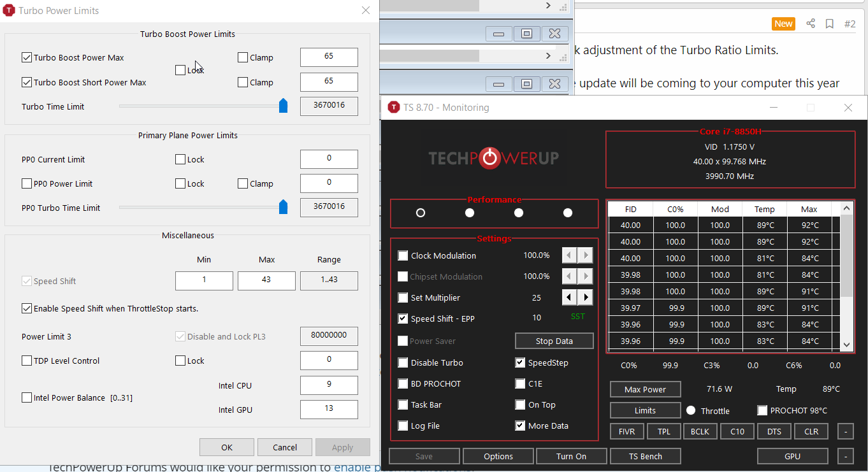This screenshot has width=868, height=472.
Task: Open the GPU monitoring button
Action: (793, 456)
